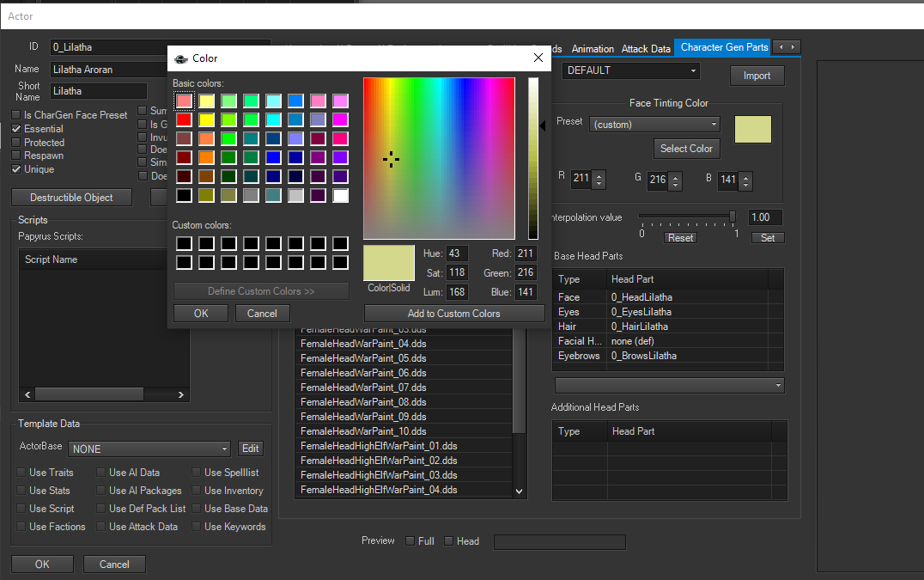Click the war paint list down scroll arrow
Viewport: 924px width, 580px height.
click(x=520, y=491)
